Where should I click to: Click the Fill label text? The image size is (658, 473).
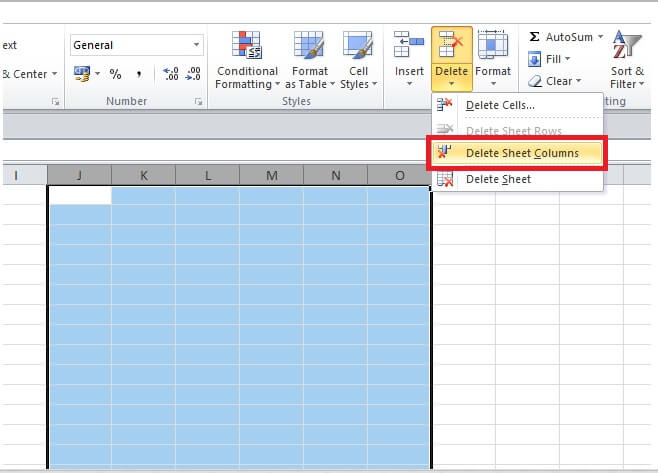pos(553,59)
